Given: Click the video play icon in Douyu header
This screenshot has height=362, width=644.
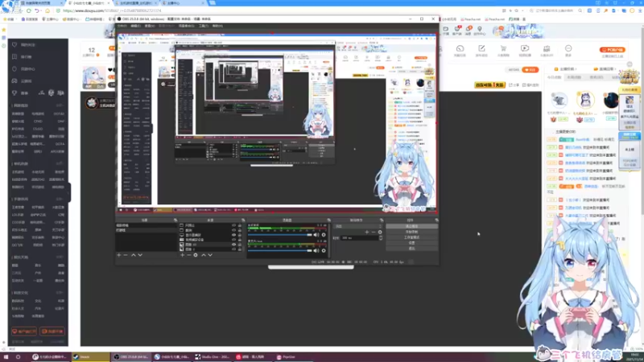Looking at the screenshot, I should click(x=525, y=49).
